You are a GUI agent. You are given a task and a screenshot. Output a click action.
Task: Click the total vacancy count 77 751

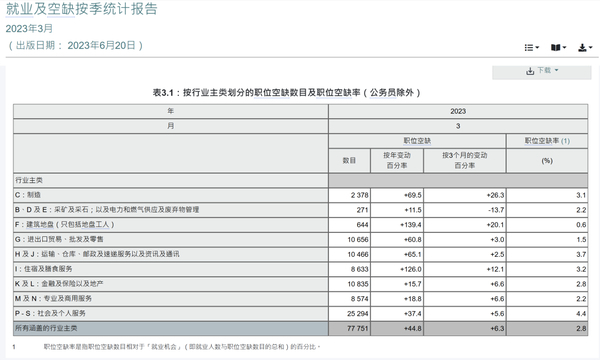[358, 329]
